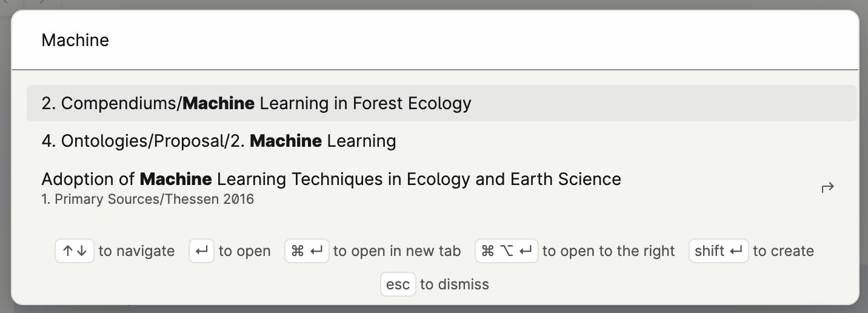
Task: Click the esc key icon
Action: tap(398, 284)
